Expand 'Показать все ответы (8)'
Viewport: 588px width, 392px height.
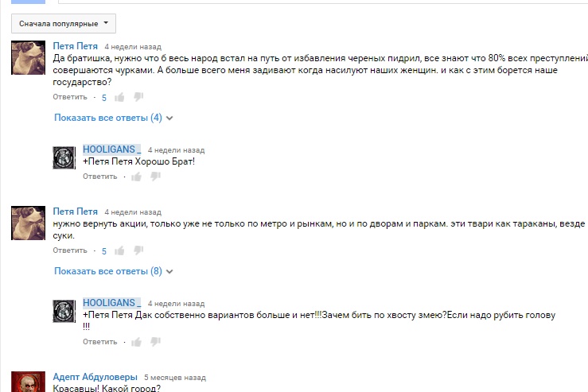113,271
